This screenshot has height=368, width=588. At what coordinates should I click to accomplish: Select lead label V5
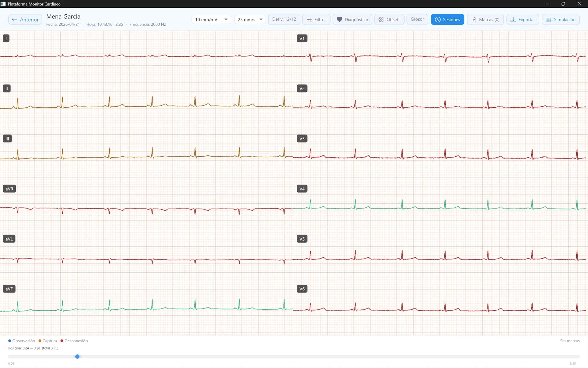302,239
